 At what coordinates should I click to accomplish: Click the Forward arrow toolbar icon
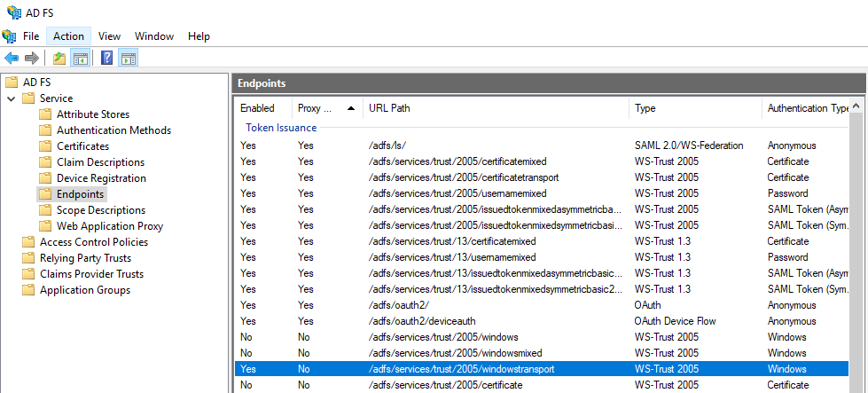point(32,58)
